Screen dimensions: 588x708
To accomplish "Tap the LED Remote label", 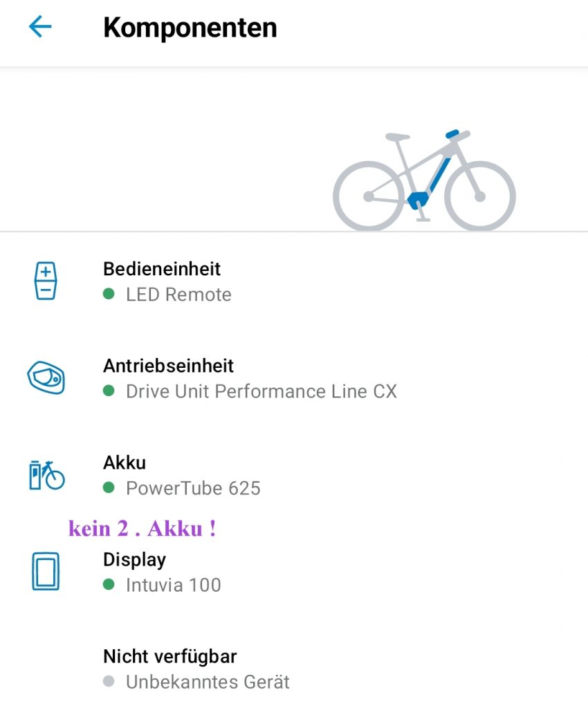I will point(178,295).
